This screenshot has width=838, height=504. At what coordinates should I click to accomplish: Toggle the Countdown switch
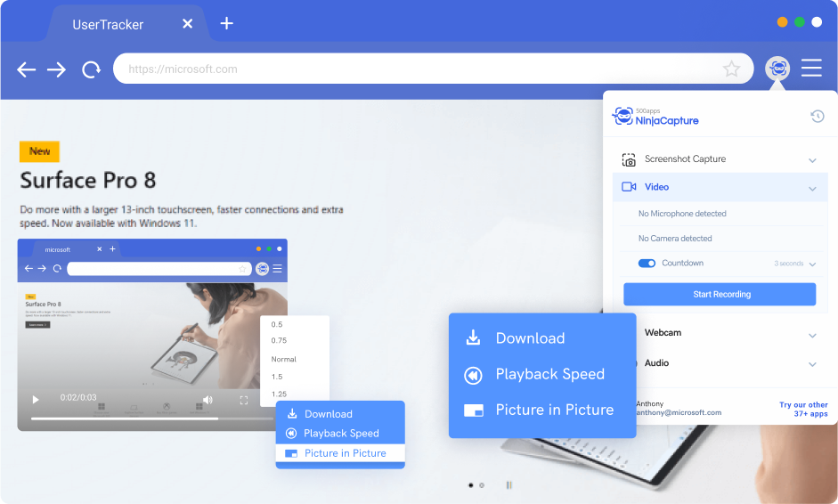647,264
